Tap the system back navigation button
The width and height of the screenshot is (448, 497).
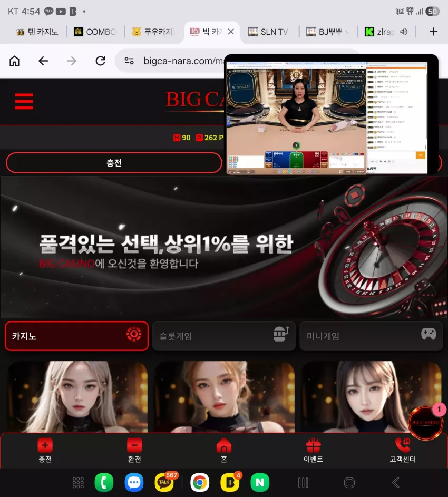[x=396, y=483]
